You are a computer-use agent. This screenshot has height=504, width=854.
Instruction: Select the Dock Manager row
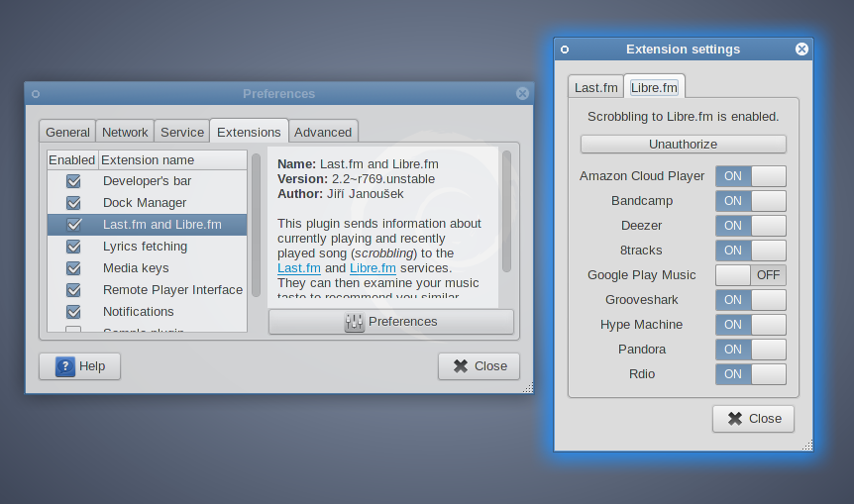click(x=147, y=203)
